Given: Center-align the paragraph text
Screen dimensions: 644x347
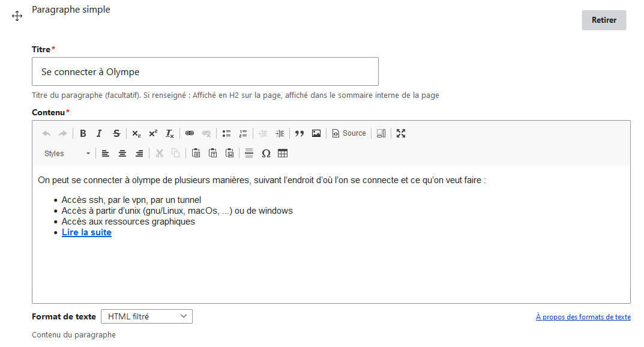Looking at the screenshot, I should [x=122, y=153].
